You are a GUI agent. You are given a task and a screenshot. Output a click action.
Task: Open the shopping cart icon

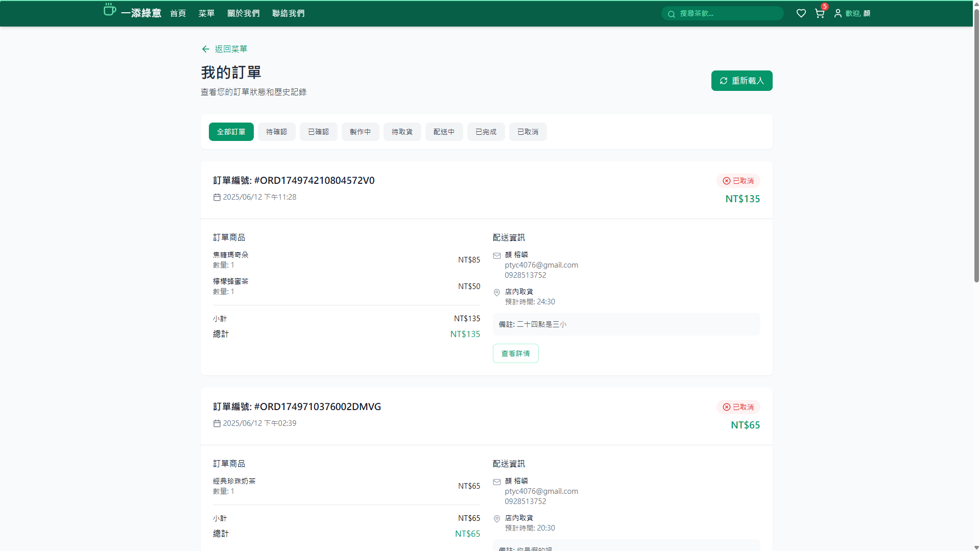click(x=820, y=13)
